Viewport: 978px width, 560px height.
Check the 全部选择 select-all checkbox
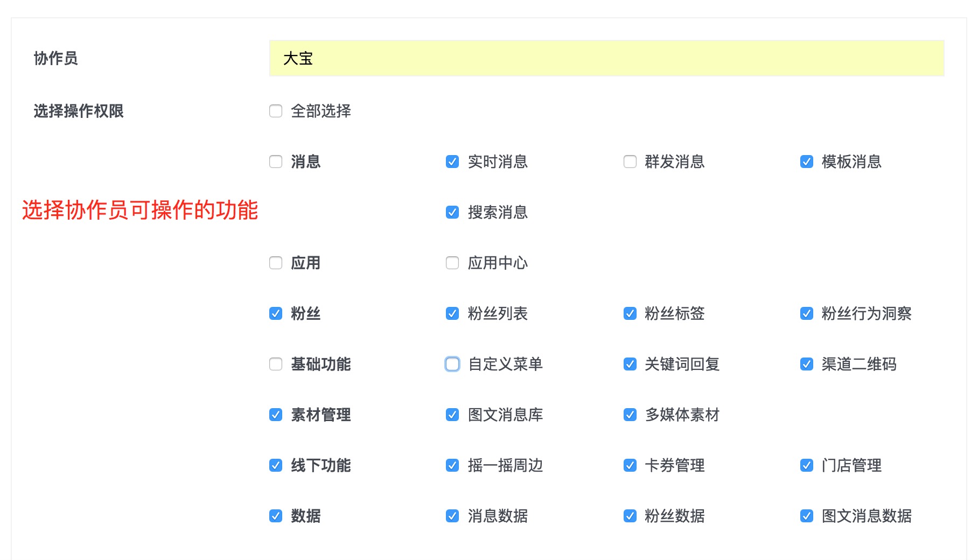276,111
